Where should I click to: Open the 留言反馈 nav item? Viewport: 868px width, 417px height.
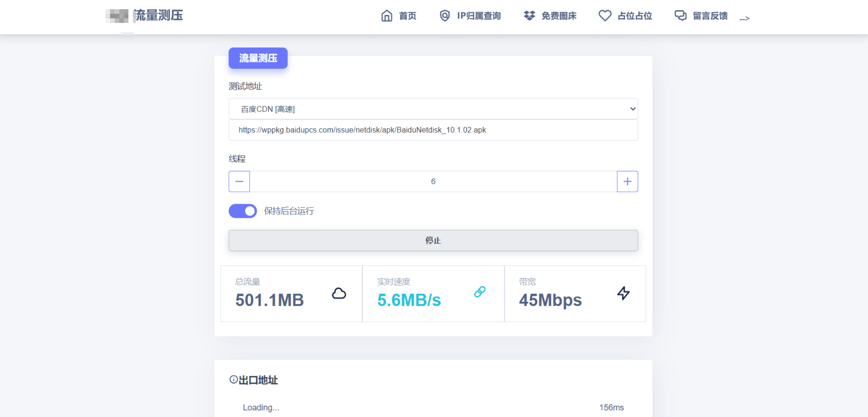pos(701,16)
